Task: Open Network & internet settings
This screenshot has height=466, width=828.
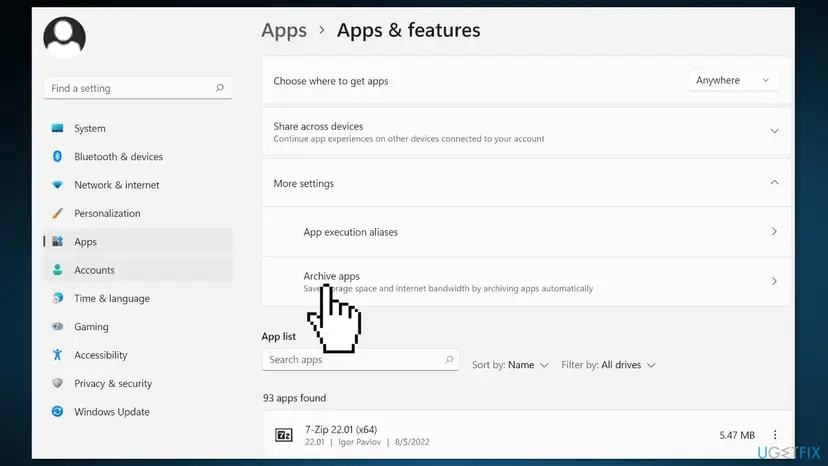Action: [x=138, y=185]
